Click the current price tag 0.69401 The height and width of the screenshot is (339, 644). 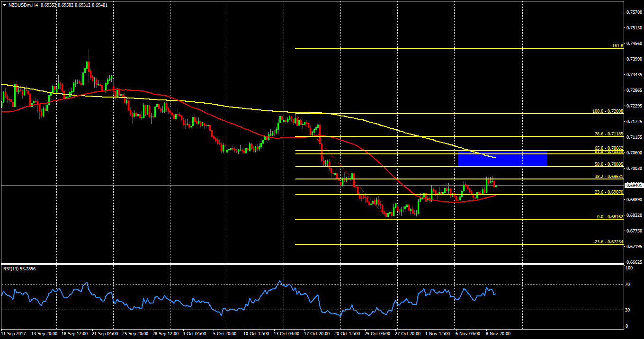click(634, 186)
